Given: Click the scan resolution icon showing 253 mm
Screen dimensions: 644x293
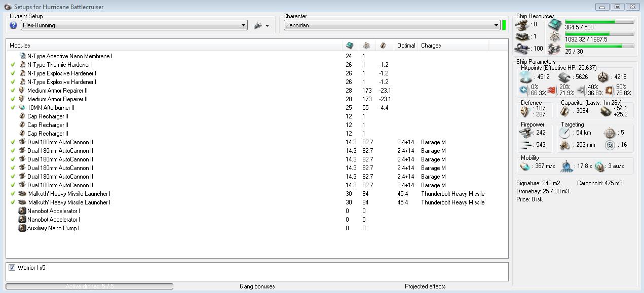Looking at the screenshot, I should (x=564, y=145).
